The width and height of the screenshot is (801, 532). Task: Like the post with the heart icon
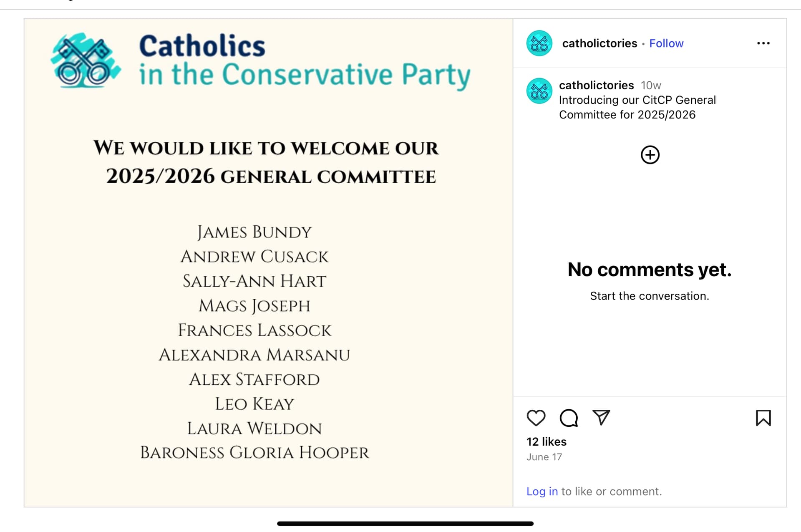click(536, 418)
